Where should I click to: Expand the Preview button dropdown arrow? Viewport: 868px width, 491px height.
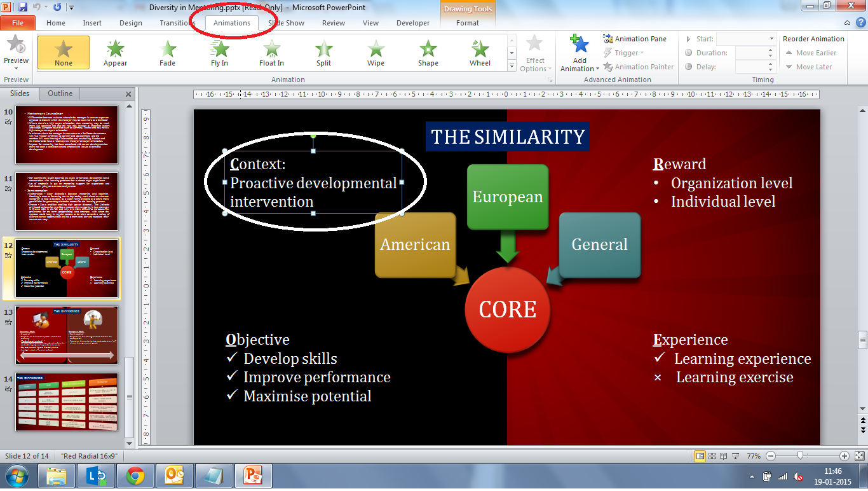tap(16, 69)
